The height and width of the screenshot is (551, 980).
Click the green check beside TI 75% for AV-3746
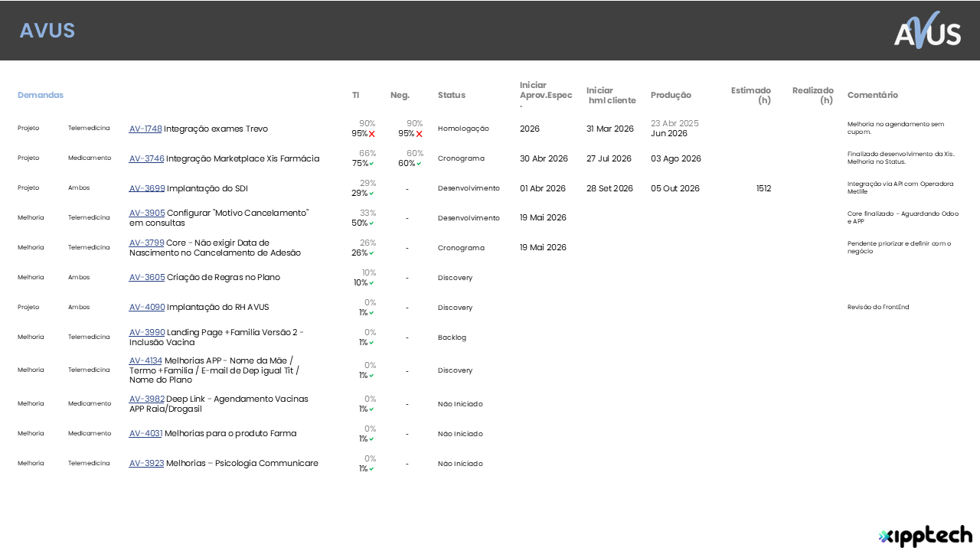[x=371, y=164]
